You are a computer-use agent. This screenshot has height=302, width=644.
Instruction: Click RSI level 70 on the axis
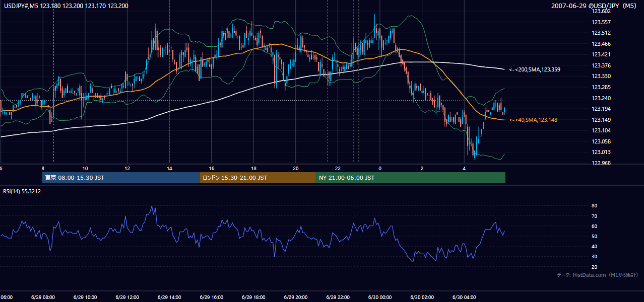tap(595, 216)
